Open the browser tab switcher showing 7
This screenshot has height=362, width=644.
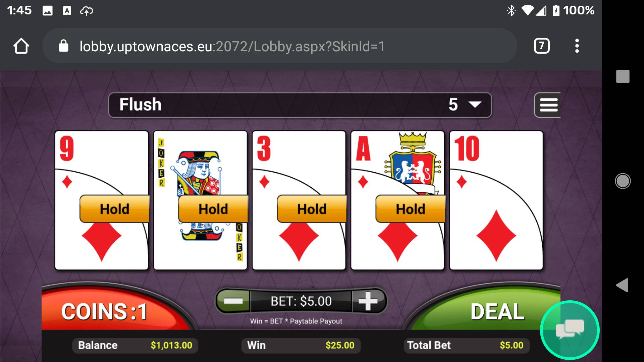tap(542, 46)
